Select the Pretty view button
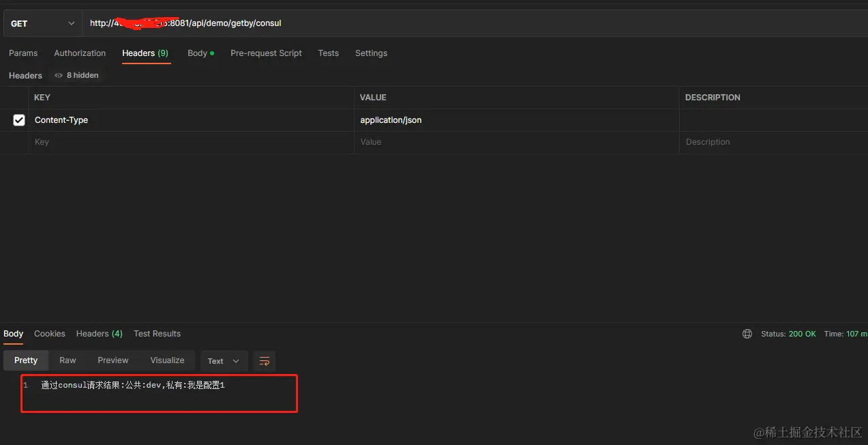 tap(26, 360)
